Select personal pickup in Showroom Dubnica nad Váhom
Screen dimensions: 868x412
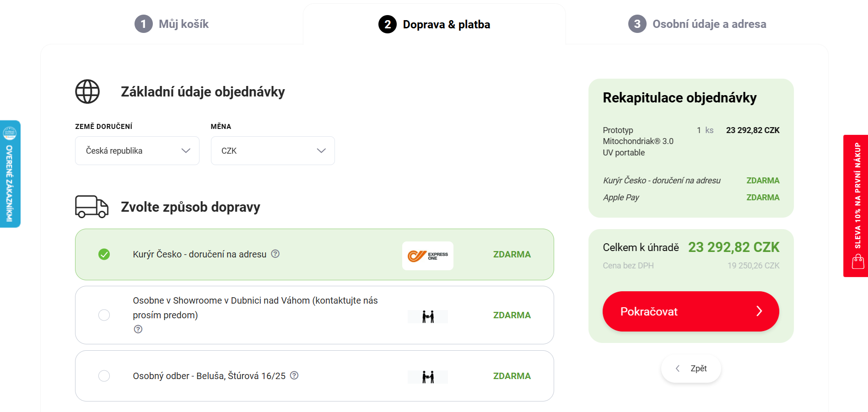tap(104, 315)
